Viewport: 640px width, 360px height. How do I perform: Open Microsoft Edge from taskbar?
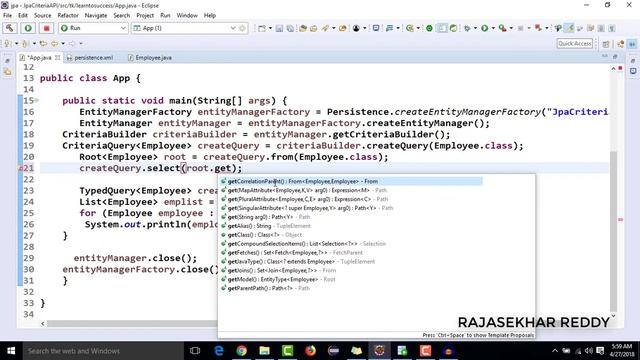[x=219, y=351]
